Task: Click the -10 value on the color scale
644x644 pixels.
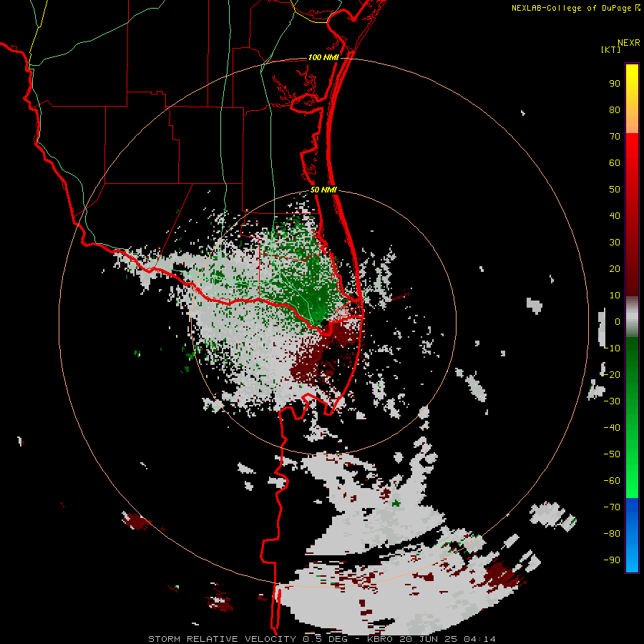Action: [x=612, y=348]
